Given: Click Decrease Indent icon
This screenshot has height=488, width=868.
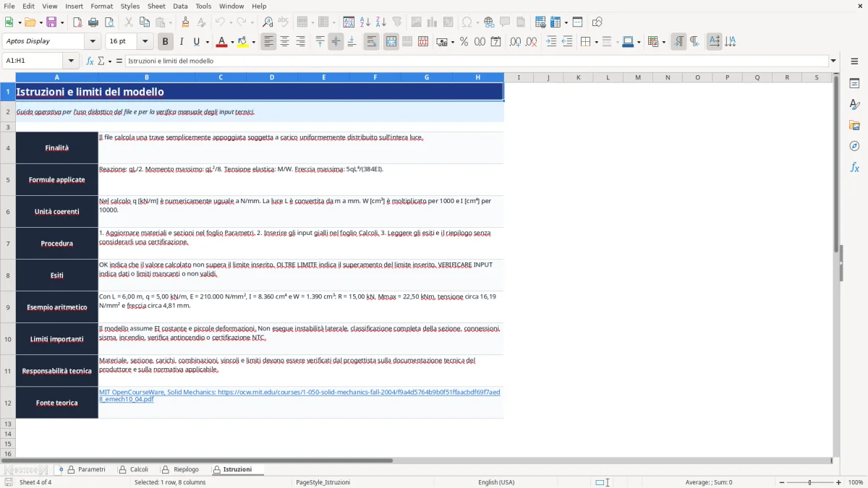Looking at the screenshot, I should pyautogui.click(x=567, y=42).
